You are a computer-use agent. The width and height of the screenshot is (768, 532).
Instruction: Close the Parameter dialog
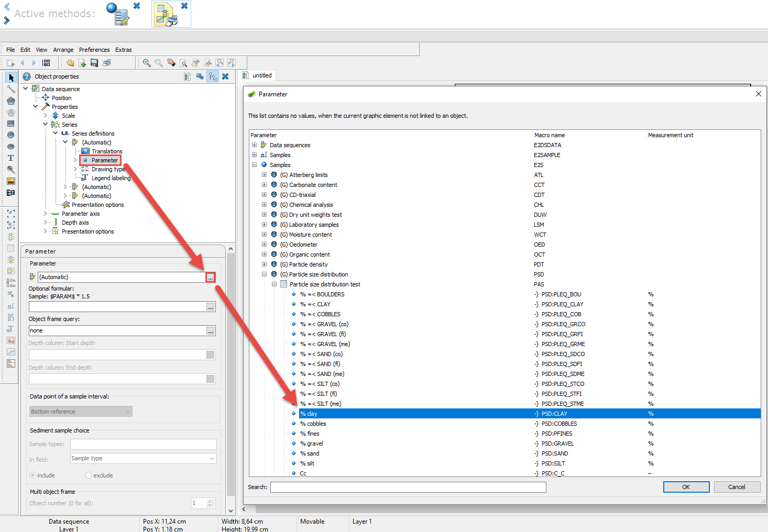(x=758, y=94)
